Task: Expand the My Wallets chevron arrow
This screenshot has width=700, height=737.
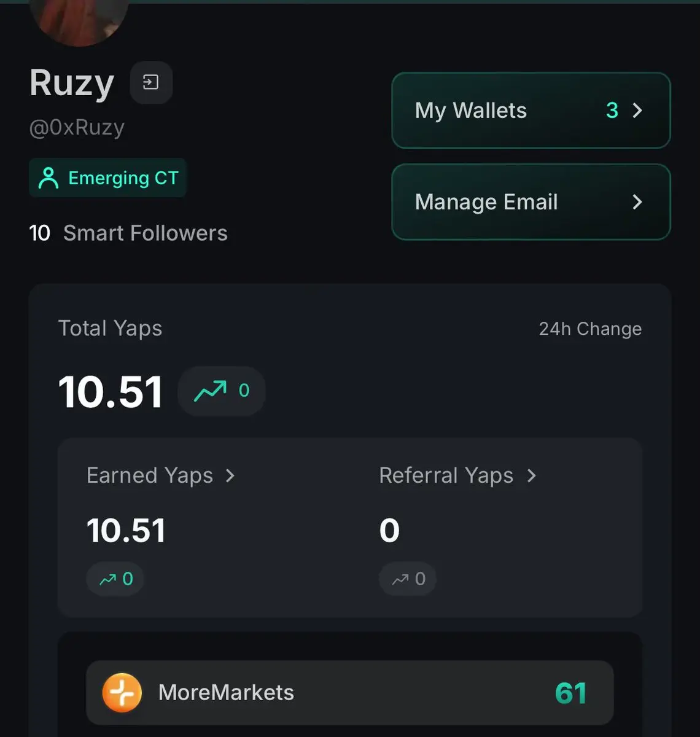Action: click(637, 111)
